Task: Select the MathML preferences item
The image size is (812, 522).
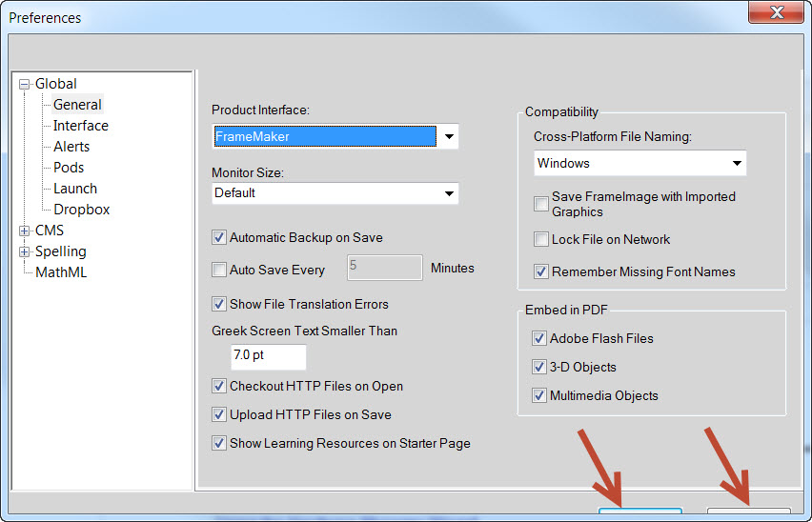Action: [61, 272]
